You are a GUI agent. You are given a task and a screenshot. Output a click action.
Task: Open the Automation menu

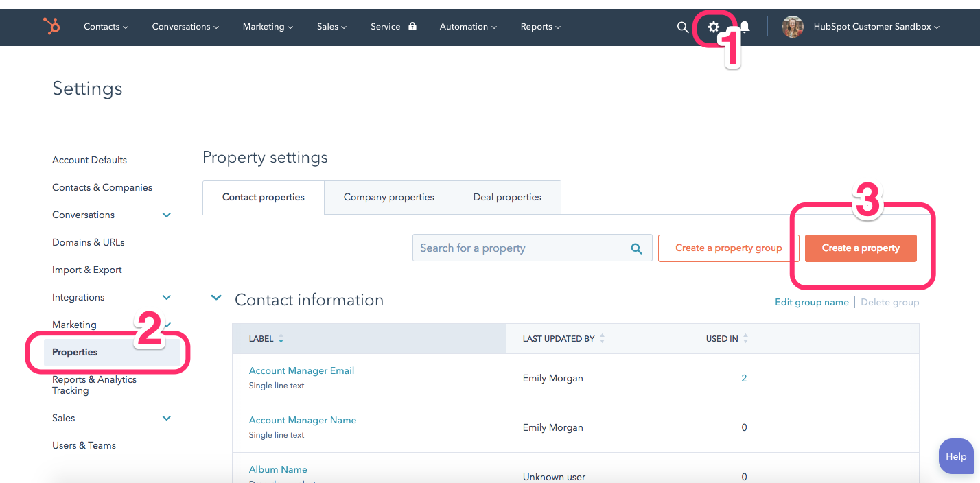click(468, 27)
